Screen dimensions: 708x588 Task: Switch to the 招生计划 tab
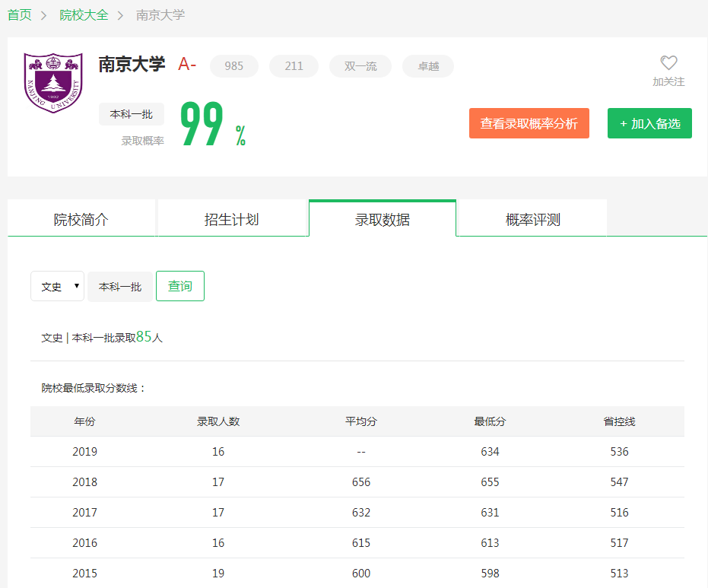pyautogui.click(x=232, y=220)
